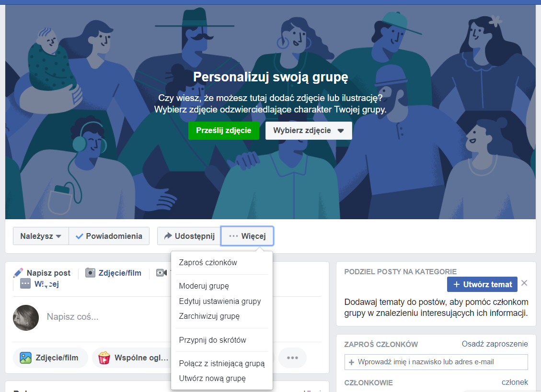Click the landscape photo icon Zdjęcie/film button
541x392 pixels.
click(50, 358)
